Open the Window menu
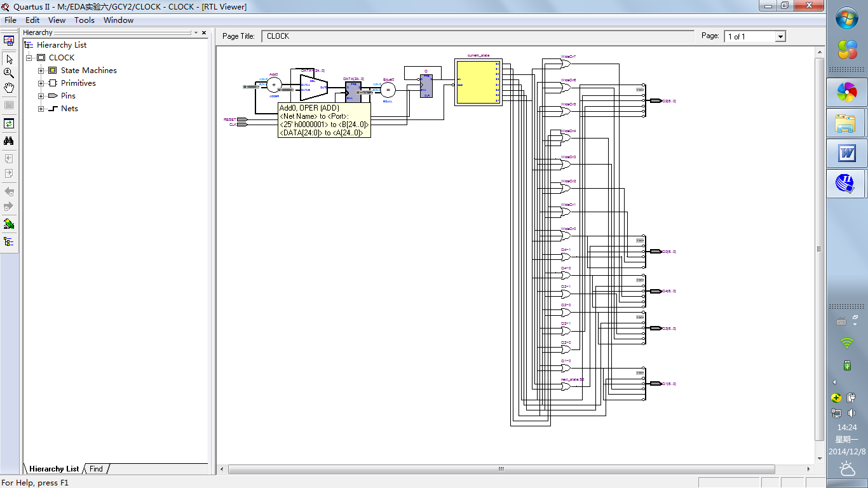This screenshot has height=488, width=868. (x=119, y=20)
